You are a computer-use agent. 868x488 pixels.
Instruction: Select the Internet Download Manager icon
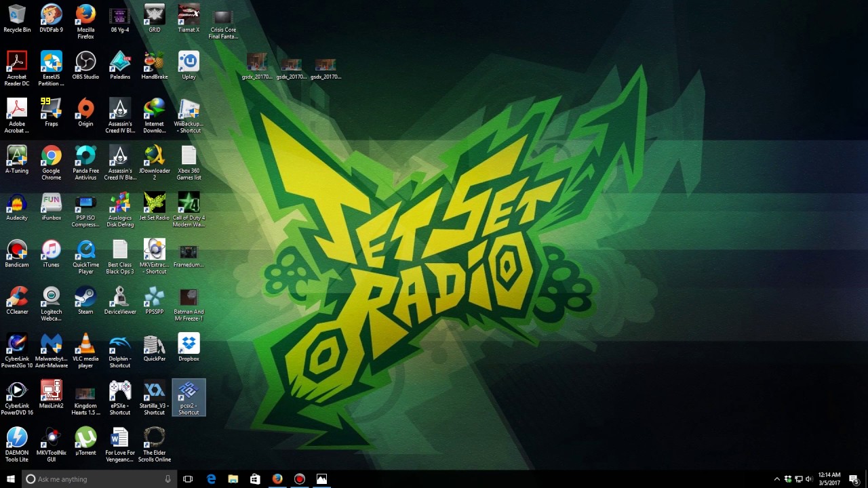155,116
